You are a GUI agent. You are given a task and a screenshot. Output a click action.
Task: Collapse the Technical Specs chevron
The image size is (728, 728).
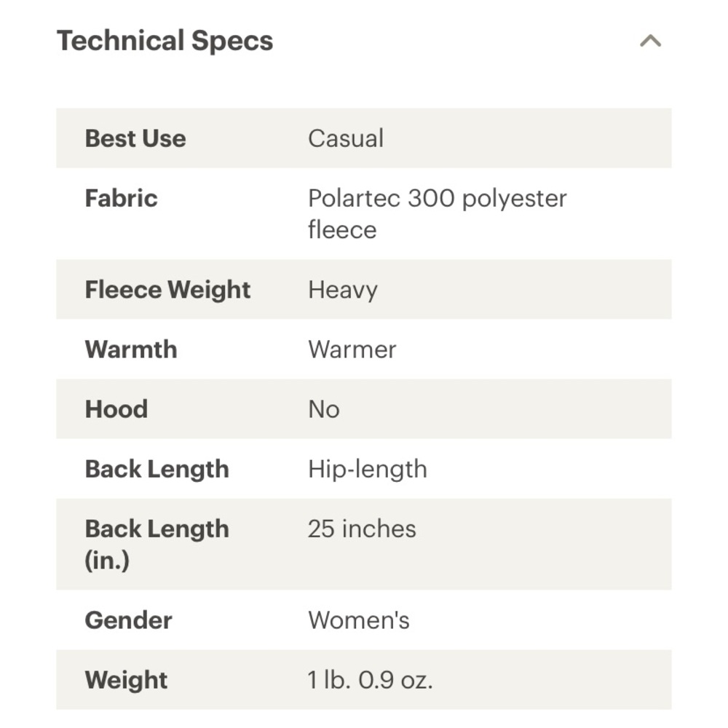(x=650, y=41)
